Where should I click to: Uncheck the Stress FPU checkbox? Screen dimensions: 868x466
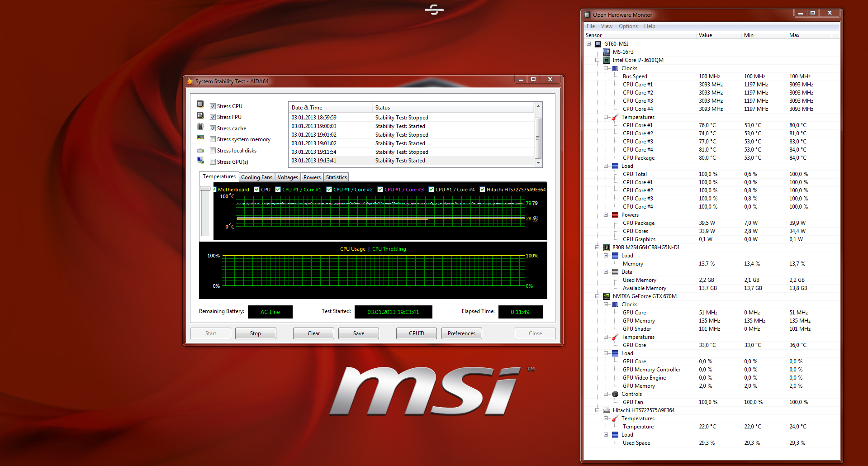213,117
